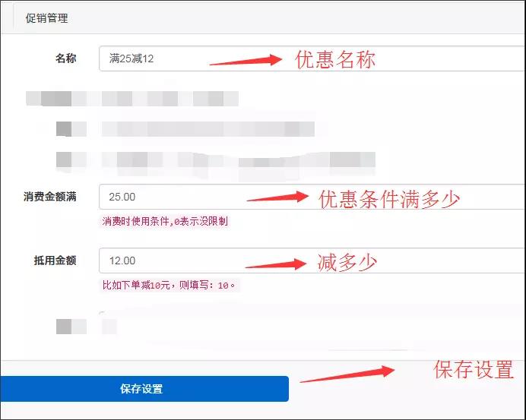This screenshot has height=420, width=526.
Task: Click the 名称 input containing 满25减12
Action: [x=312, y=58]
